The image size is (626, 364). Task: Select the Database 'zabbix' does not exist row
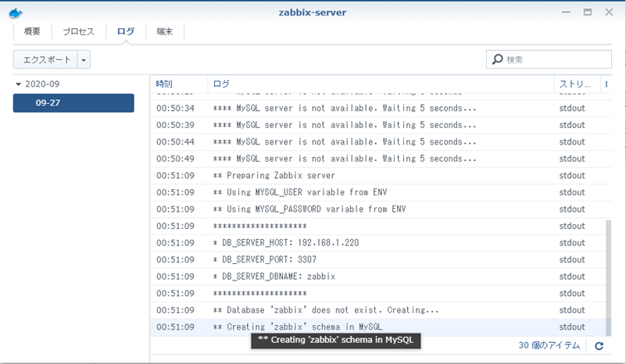[378, 310]
